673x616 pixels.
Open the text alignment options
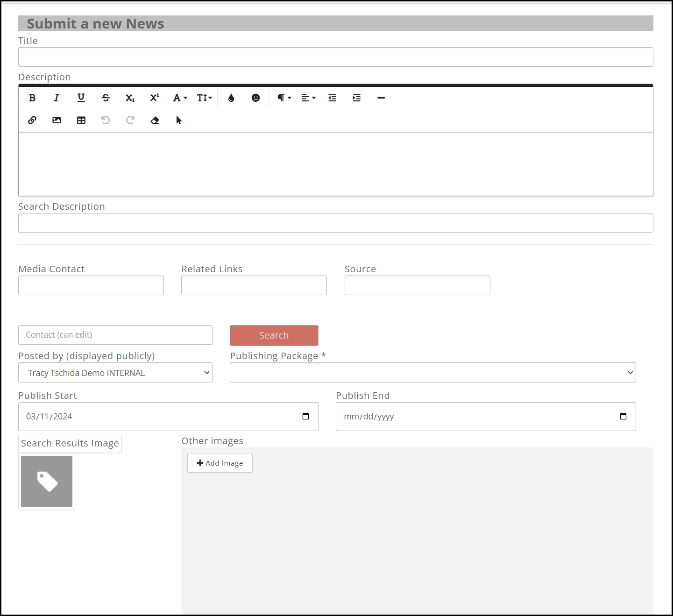pyautogui.click(x=308, y=98)
